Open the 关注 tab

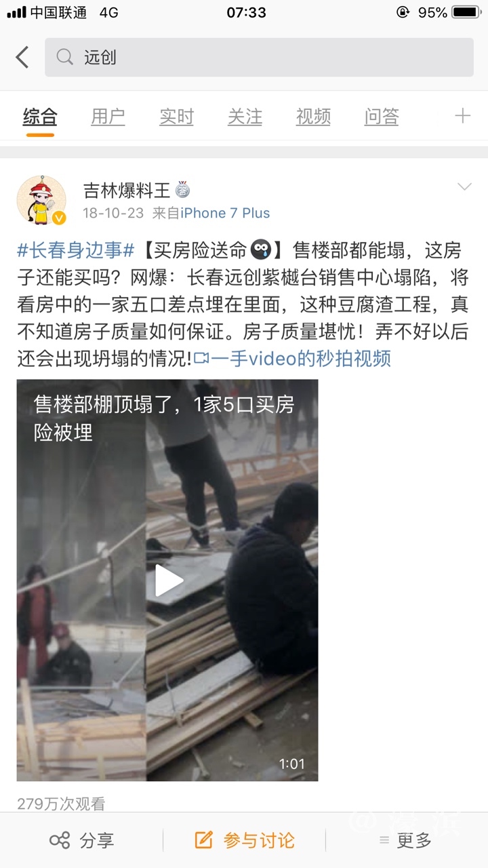pyautogui.click(x=245, y=117)
